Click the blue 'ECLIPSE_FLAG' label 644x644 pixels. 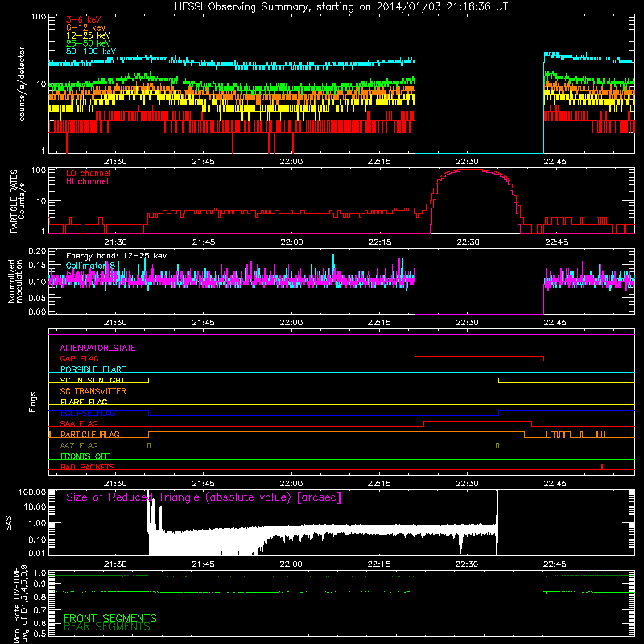coord(88,413)
